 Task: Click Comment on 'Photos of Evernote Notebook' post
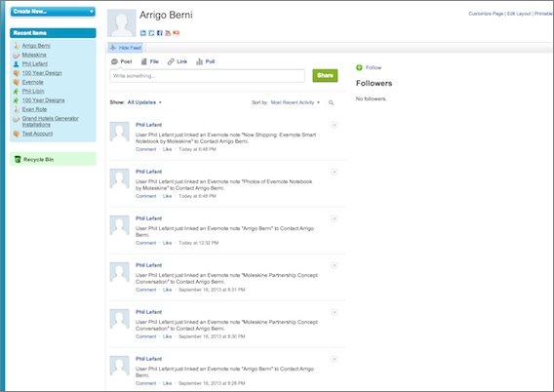click(146, 196)
